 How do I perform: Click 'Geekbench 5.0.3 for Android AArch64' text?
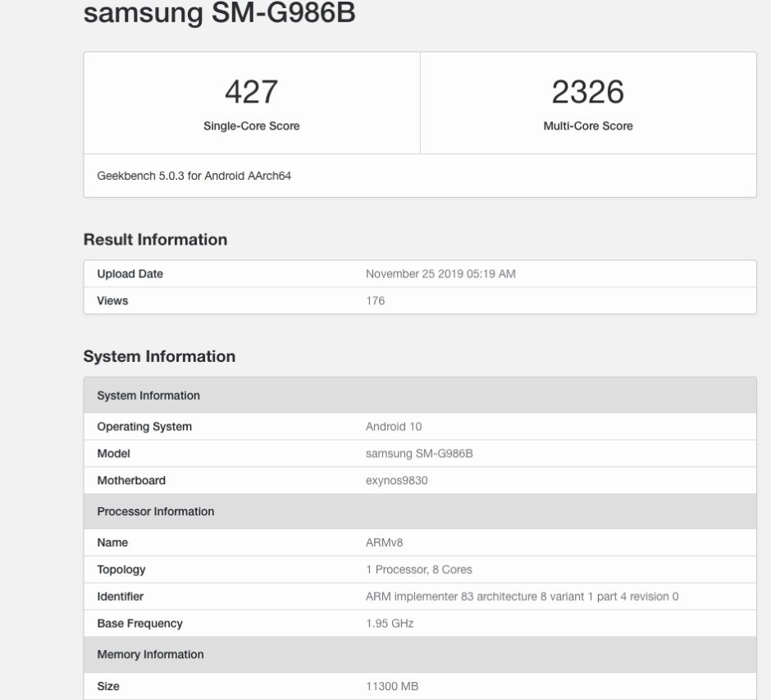(194, 176)
